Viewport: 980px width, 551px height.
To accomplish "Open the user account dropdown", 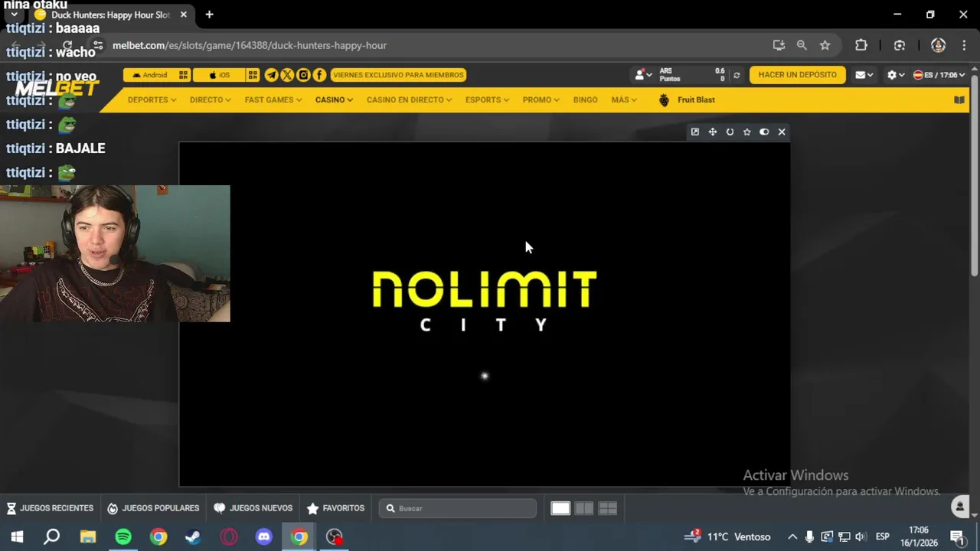I will [643, 75].
